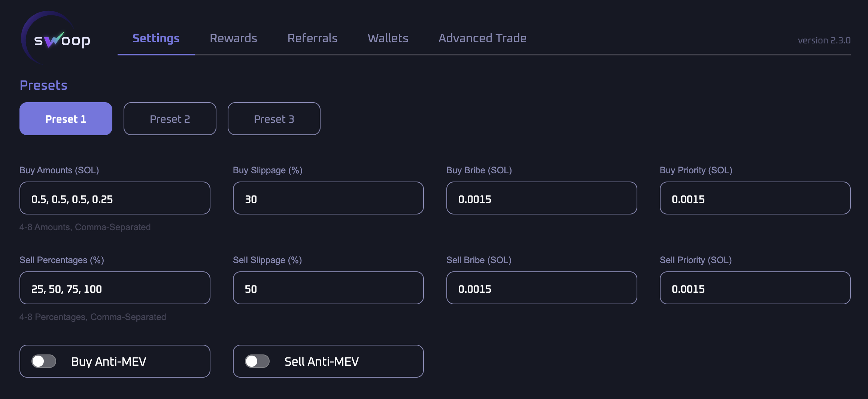Click the Presets heading
The height and width of the screenshot is (399, 868).
[x=43, y=85]
